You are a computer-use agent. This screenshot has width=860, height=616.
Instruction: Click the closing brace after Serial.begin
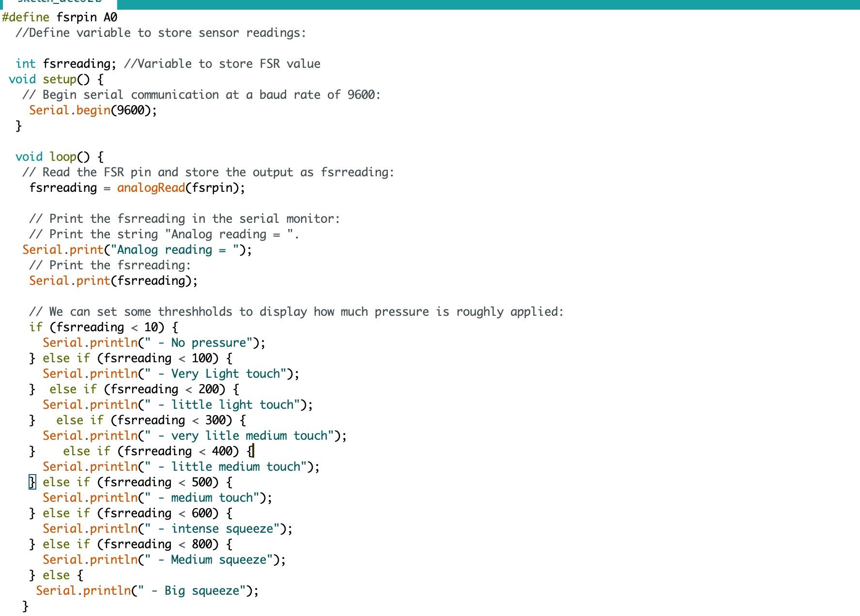tap(19, 126)
